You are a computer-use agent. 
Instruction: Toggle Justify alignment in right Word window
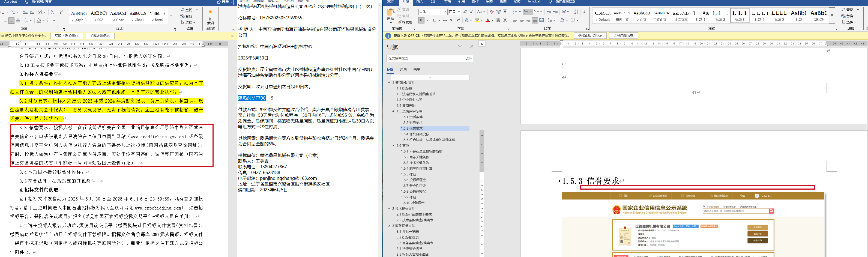535,20
